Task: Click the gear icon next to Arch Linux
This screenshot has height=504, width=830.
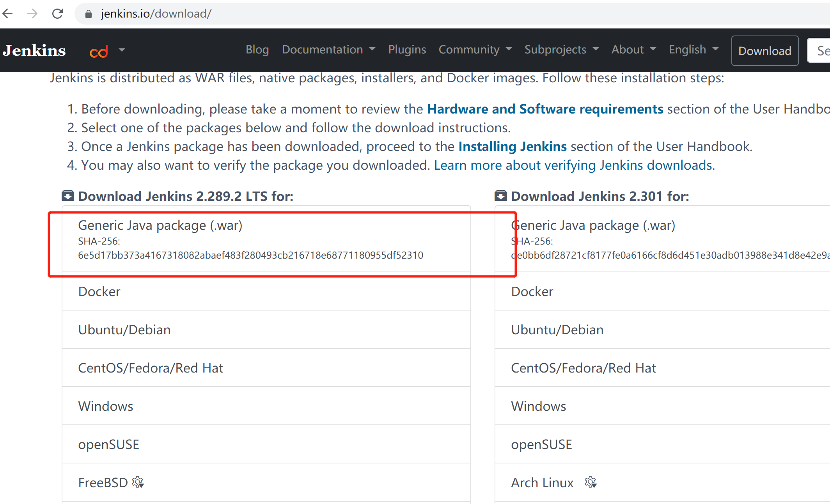Action: coord(591,483)
